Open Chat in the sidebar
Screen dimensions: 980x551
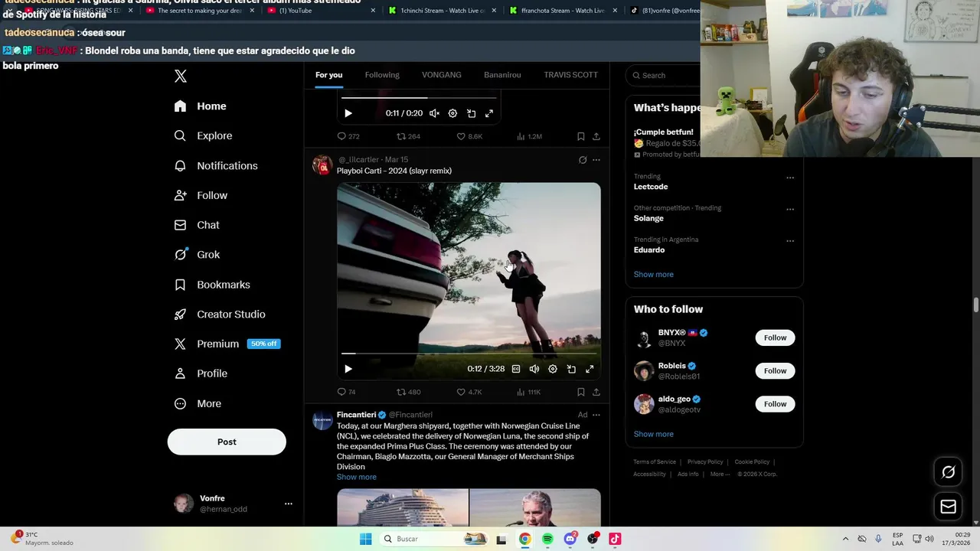(198, 226)
